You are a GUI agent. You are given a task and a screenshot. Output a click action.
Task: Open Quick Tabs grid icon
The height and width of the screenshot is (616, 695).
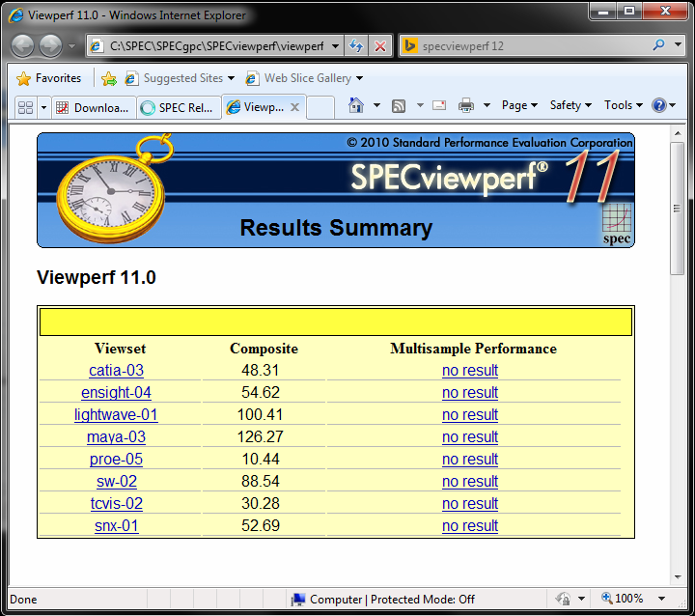pyautogui.click(x=26, y=107)
